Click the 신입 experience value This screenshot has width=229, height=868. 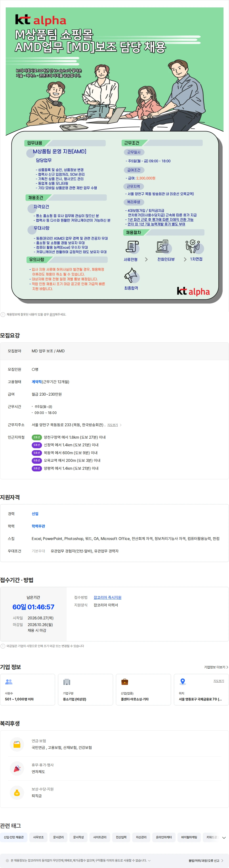coord(35,514)
